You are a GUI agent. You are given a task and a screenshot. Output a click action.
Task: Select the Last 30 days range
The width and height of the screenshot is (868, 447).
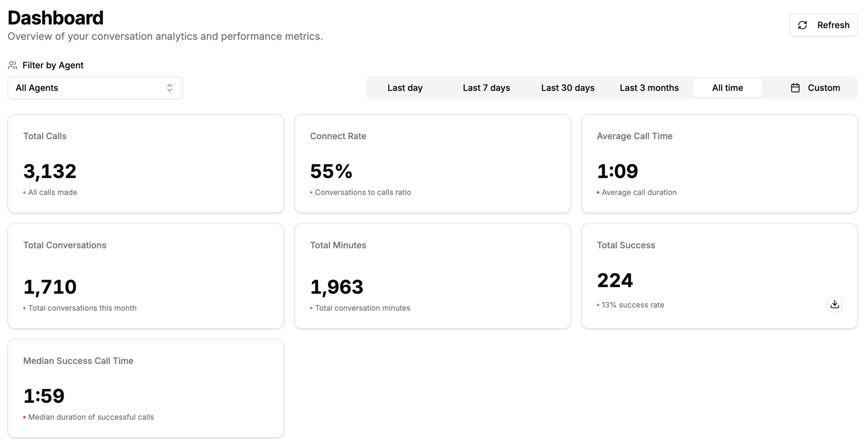(x=568, y=88)
